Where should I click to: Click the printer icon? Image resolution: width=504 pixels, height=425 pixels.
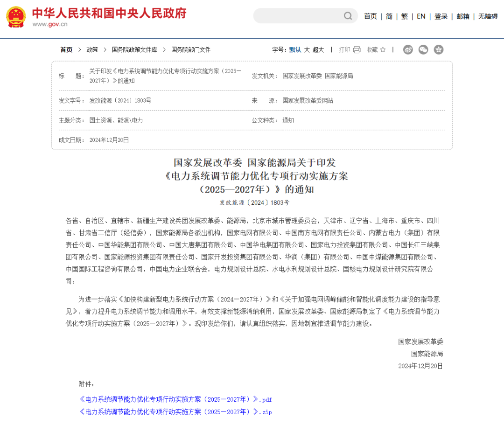[357, 50]
